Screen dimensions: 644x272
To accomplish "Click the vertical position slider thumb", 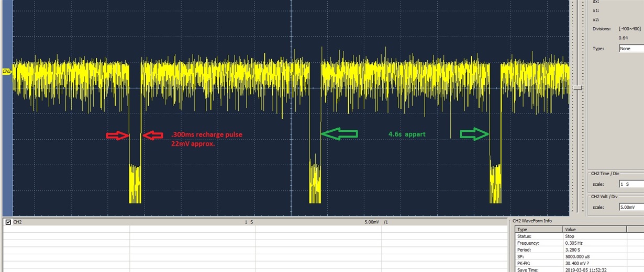I will point(578,88).
